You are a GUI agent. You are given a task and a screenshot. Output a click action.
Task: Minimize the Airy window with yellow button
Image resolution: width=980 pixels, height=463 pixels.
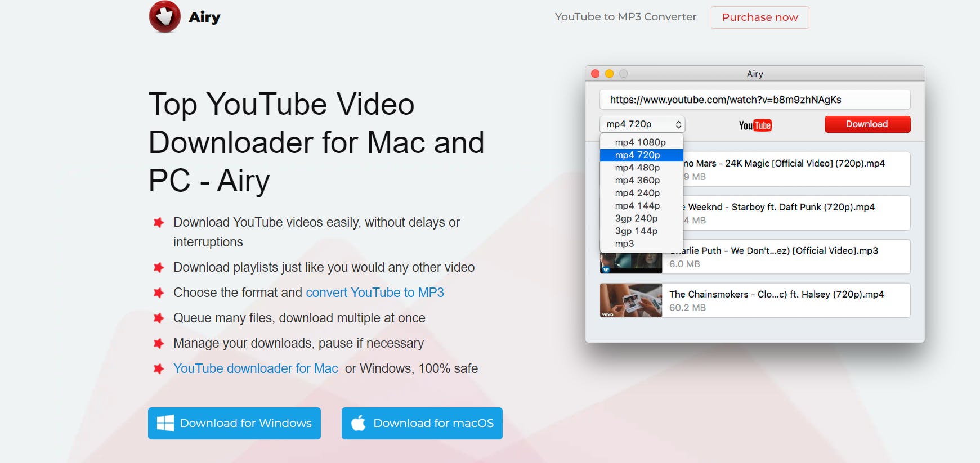(x=609, y=74)
